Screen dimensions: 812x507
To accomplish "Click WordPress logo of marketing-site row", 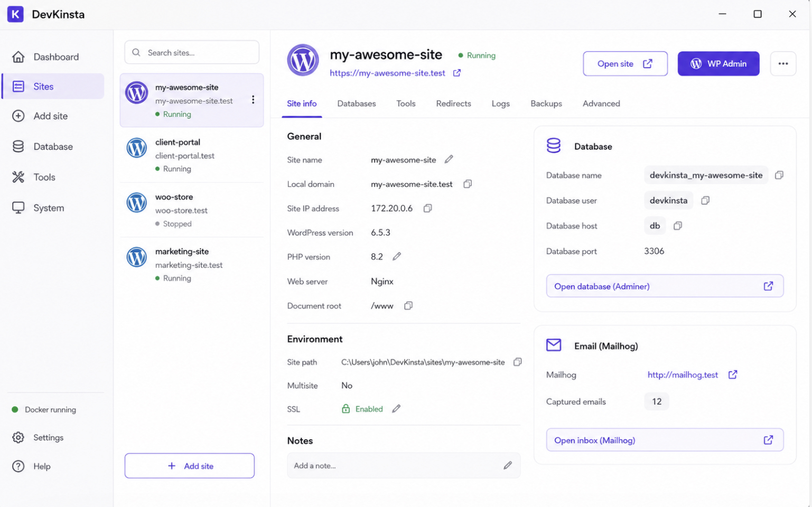I will (136, 257).
